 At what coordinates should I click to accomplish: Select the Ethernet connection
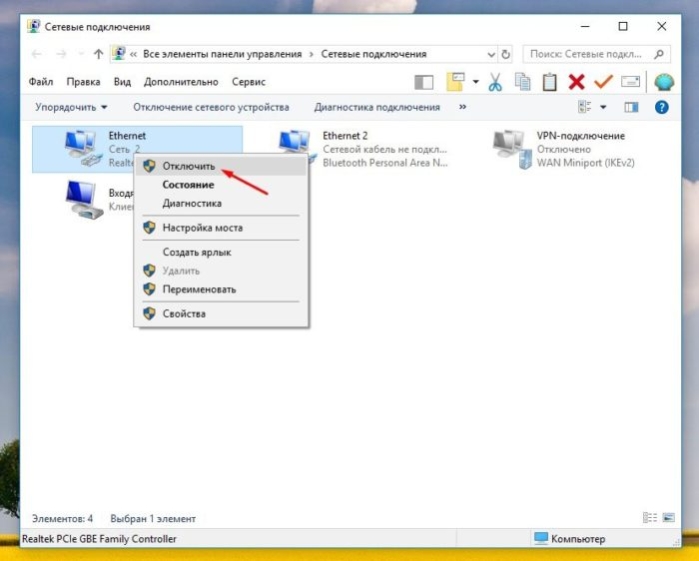(x=137, y=149)
